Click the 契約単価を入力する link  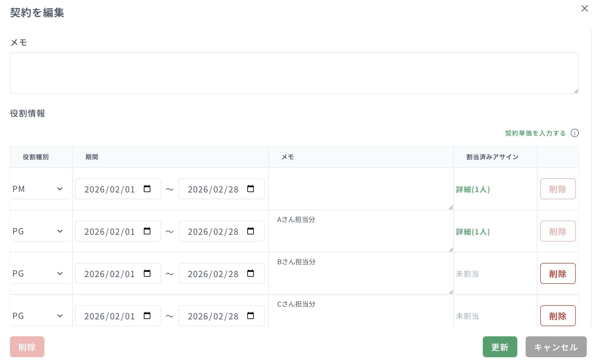pos(535,133)
